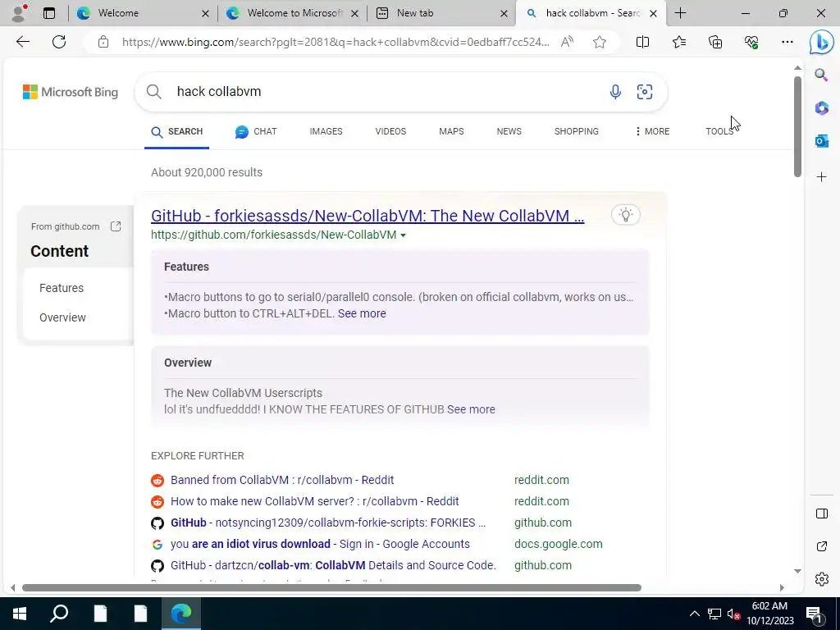
Task: Open the Microsoft 365 sidebar icon
Action: pos(821,107)
